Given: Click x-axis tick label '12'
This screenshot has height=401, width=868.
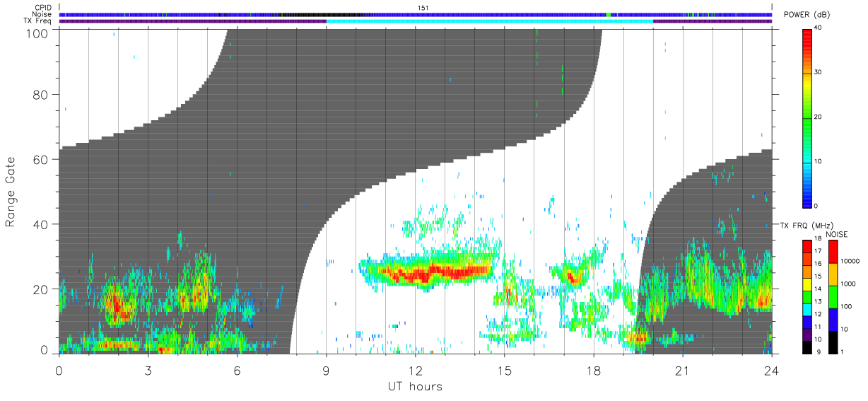Looking at the screenshot, I should click(x=415, y=371).
